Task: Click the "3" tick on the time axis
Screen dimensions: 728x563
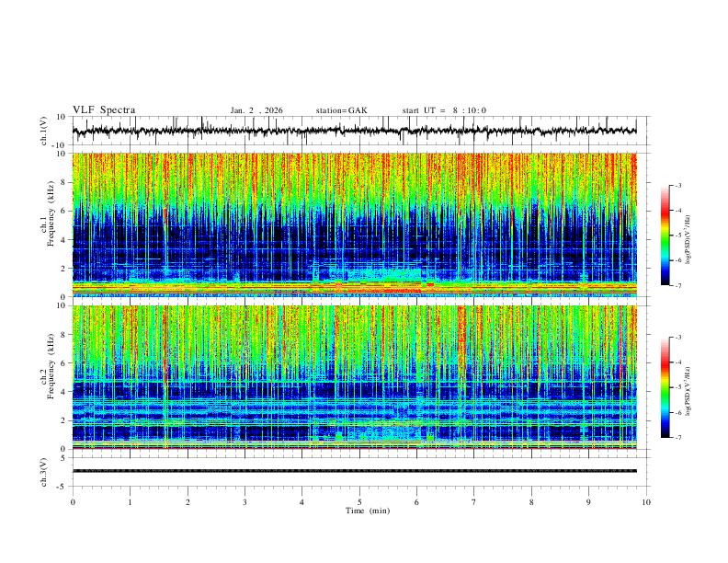Action: 245,502
